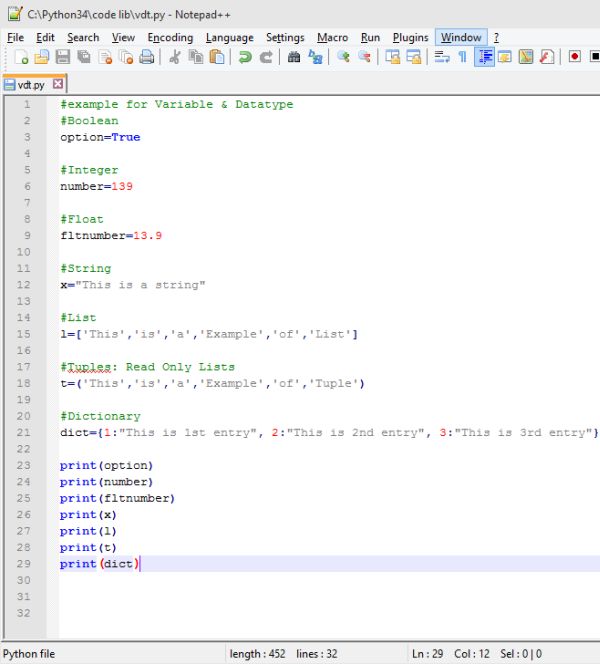Toggle the Show Indent Guide icon
The height and width of the screenshot is (664, 600).
click(x=484, y=56)
